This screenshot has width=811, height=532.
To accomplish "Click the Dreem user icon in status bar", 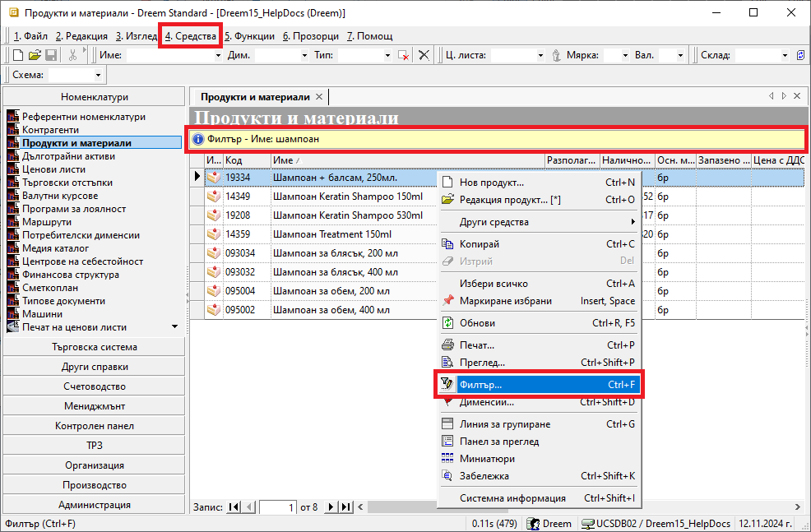I will [534, 523].
